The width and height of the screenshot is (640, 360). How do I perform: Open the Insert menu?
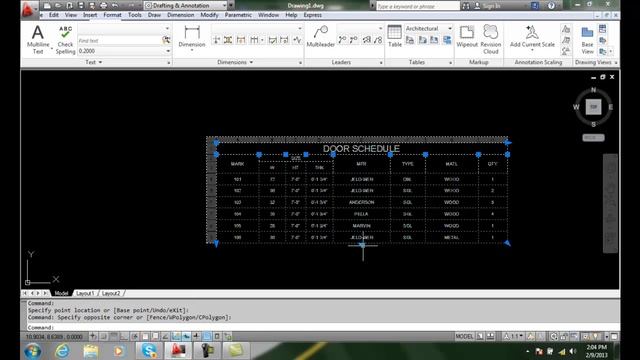point(90,15)
